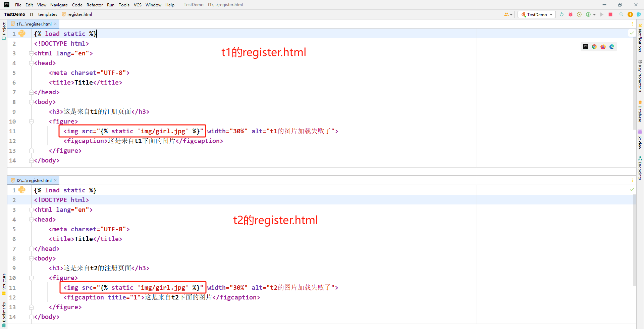
Task: Open the Tools menu
Action: point(124,5)
